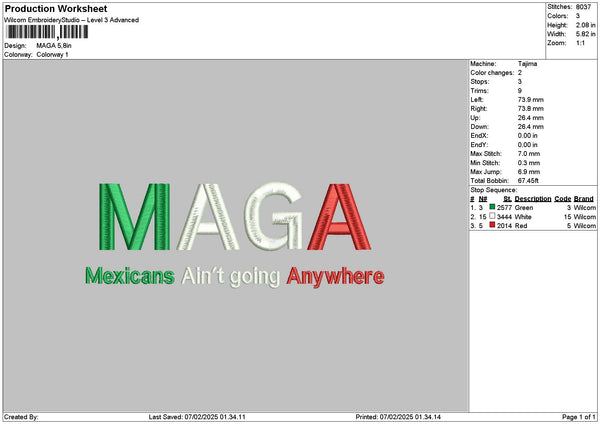This screenshot has width=600, height=424.
Task: Click the red letter A in MAGA
Action: click(339, 217)
